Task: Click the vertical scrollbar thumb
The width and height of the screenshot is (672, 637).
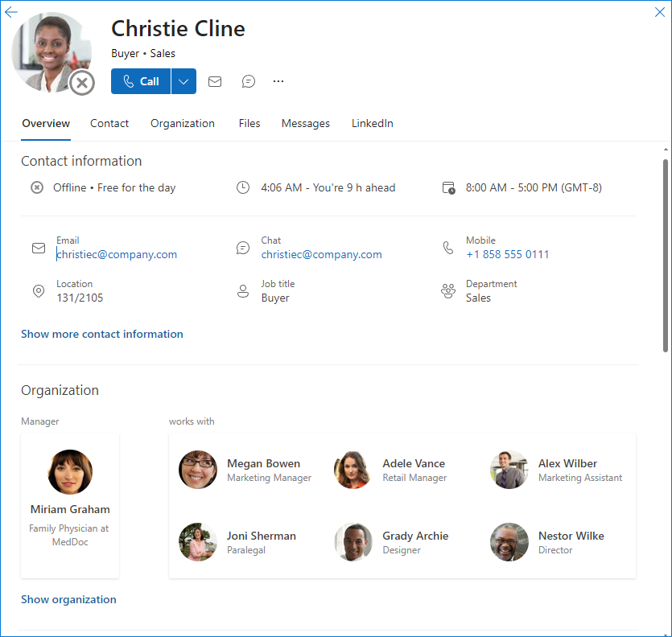Action: pyautogui.click(x=665, y=255)
